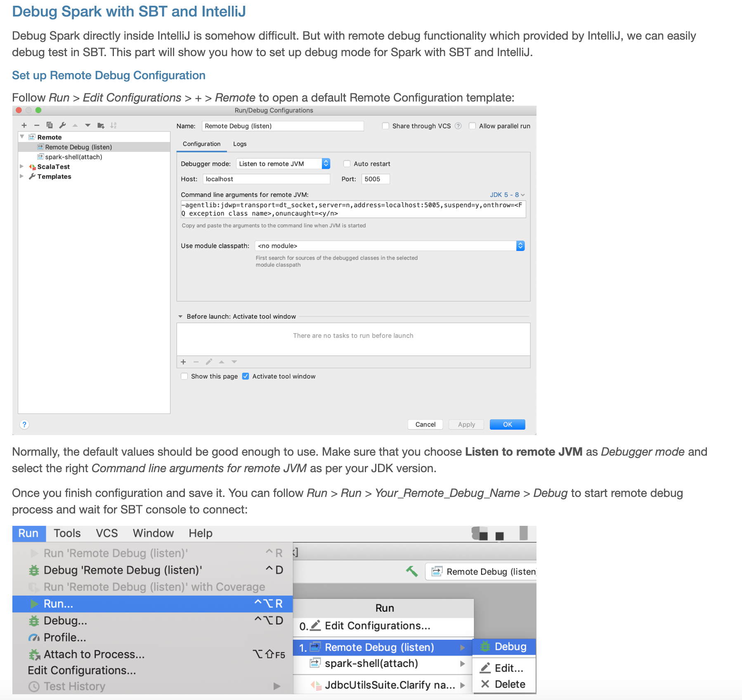Select JdbcUtilsSuite.Clarify entry in Run popup

[x=383, y=685]
